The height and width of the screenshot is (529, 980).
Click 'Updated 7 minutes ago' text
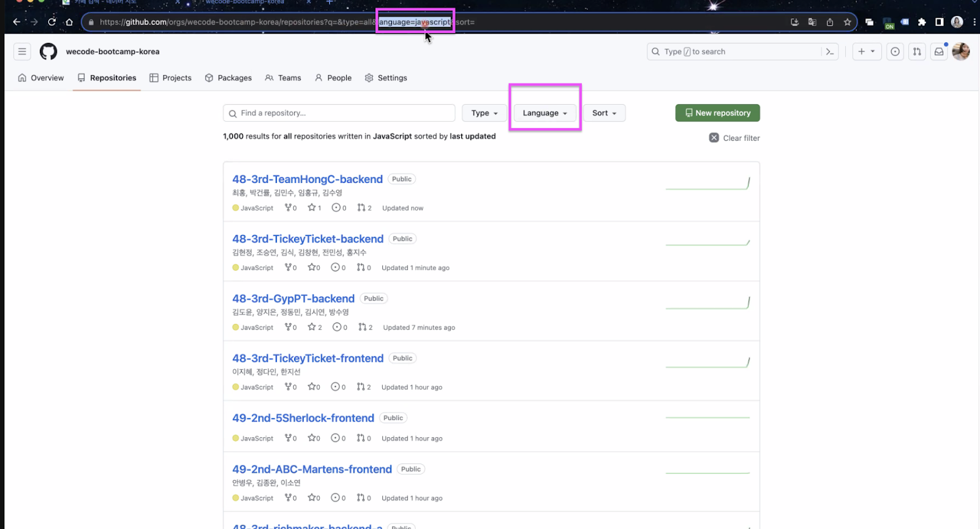coord(419,328)
